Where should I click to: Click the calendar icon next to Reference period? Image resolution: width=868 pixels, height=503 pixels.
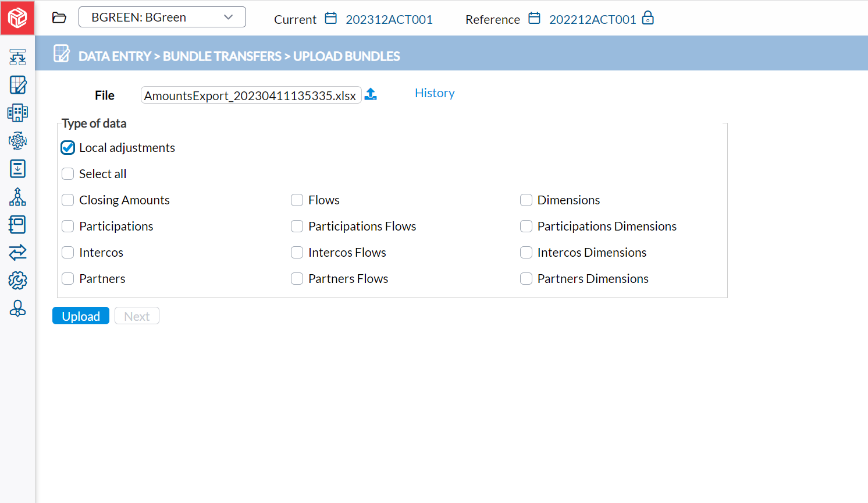pos(534,18)
